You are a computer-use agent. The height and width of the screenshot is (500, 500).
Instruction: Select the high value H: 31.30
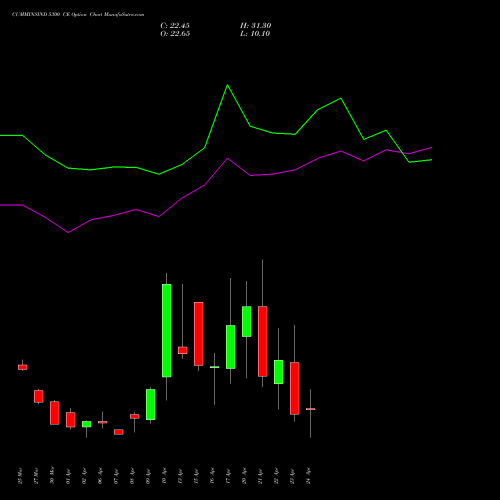256,26
